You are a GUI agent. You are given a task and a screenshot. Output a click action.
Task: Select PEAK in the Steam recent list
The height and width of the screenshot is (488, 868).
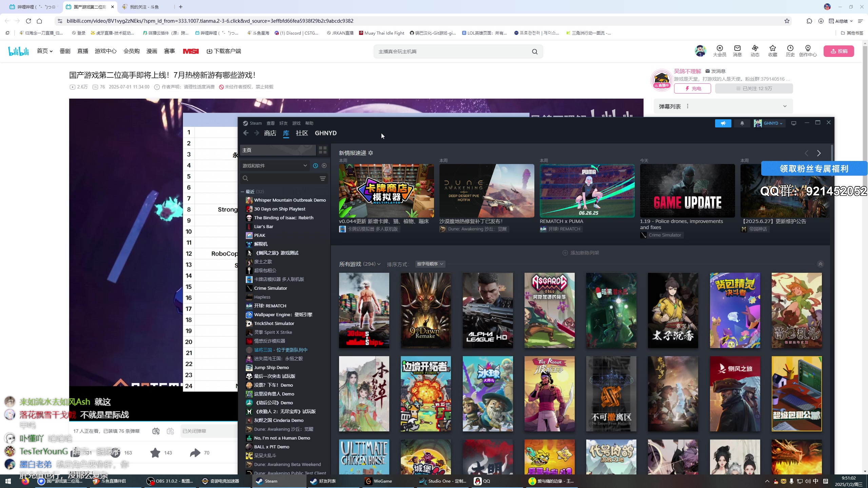260,236
